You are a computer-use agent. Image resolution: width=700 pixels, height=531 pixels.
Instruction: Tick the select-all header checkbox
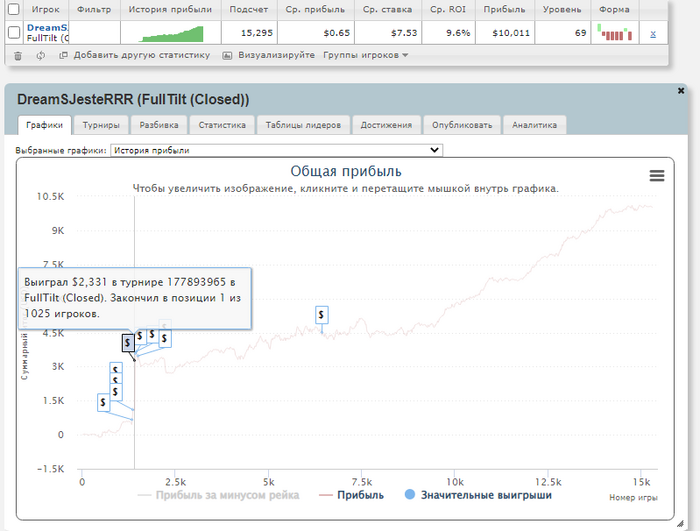[x=14, y=9]
